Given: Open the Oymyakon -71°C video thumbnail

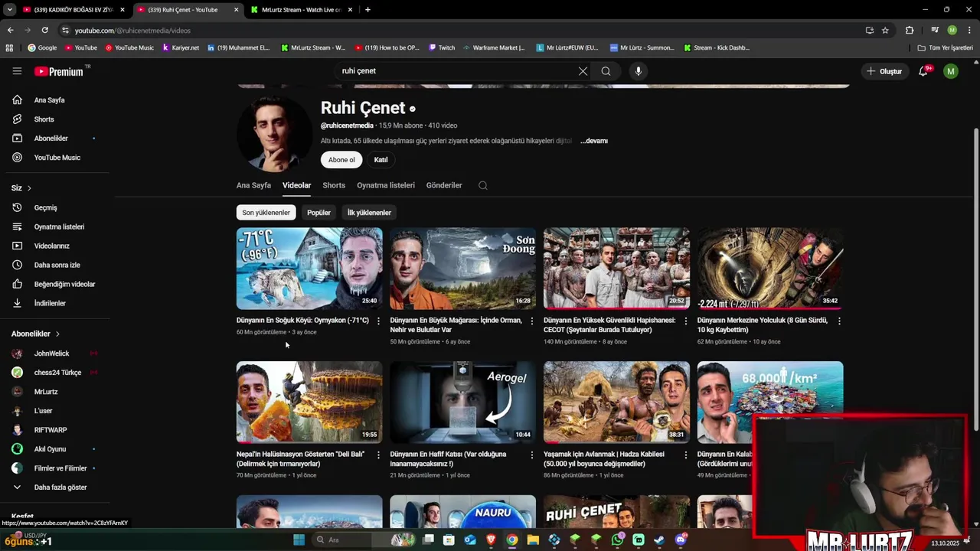Looking at the screenshot, I should coord(309,269).
